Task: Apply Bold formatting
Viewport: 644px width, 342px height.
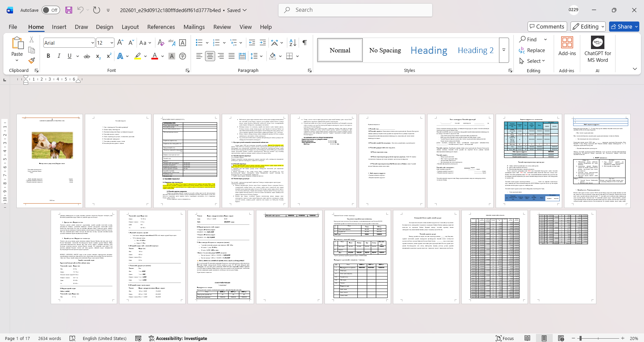Action: (48, 56)
